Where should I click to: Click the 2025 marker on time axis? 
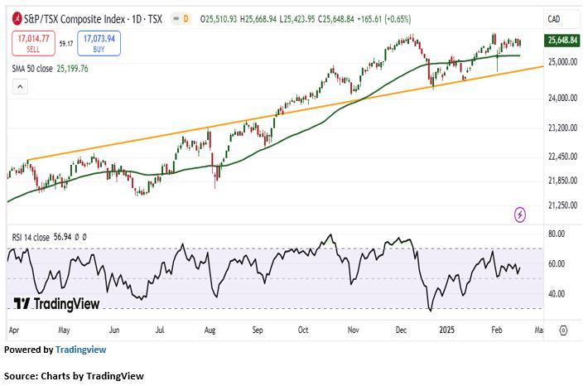click(x=447, y=330)
